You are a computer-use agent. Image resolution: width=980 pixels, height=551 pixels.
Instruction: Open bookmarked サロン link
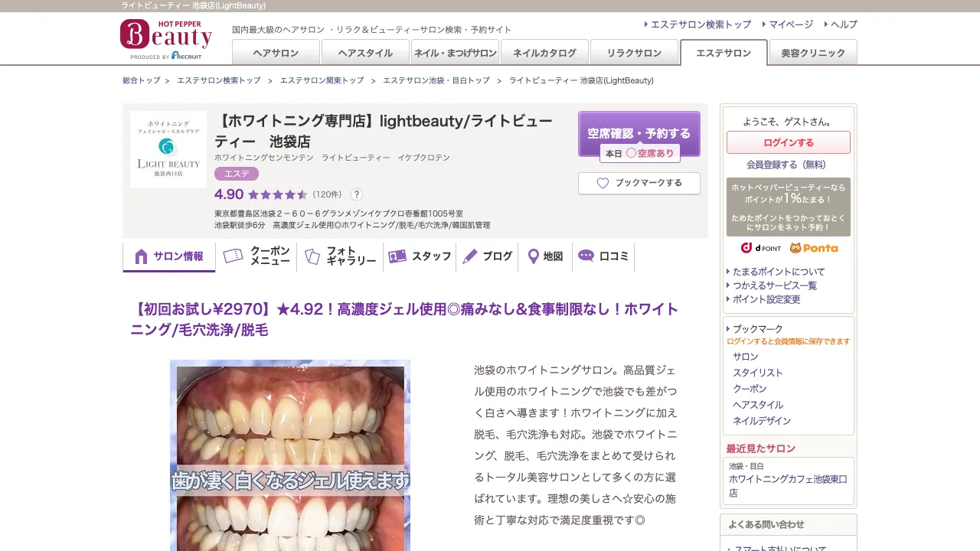(746, 357)
